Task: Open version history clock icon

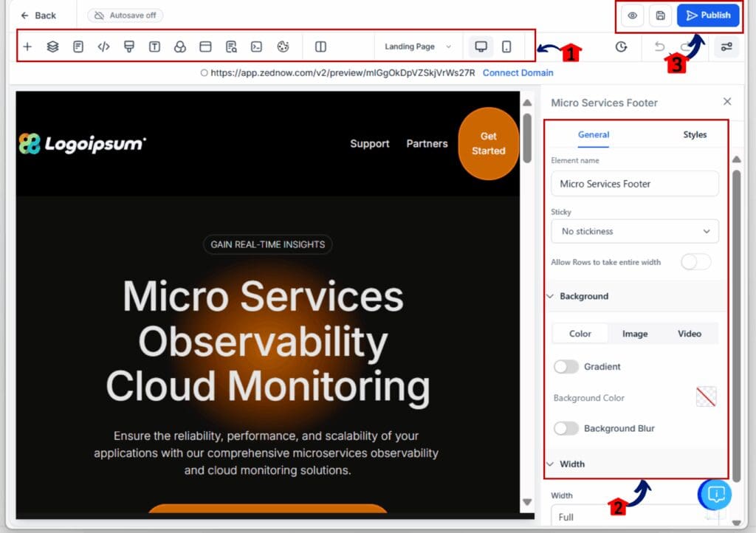Action: click(x=621, y=47)
